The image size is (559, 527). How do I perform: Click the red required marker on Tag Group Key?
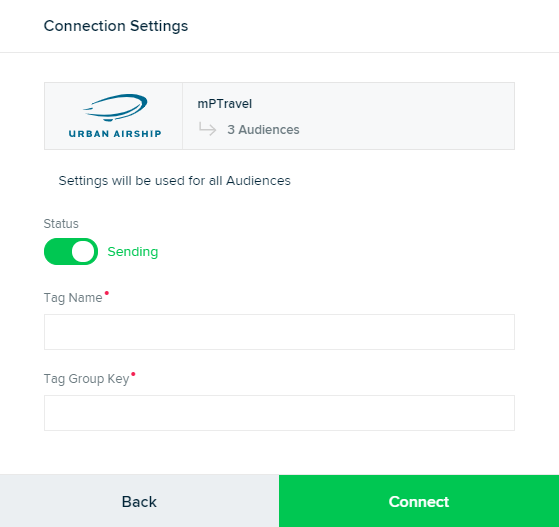(133, 374)
